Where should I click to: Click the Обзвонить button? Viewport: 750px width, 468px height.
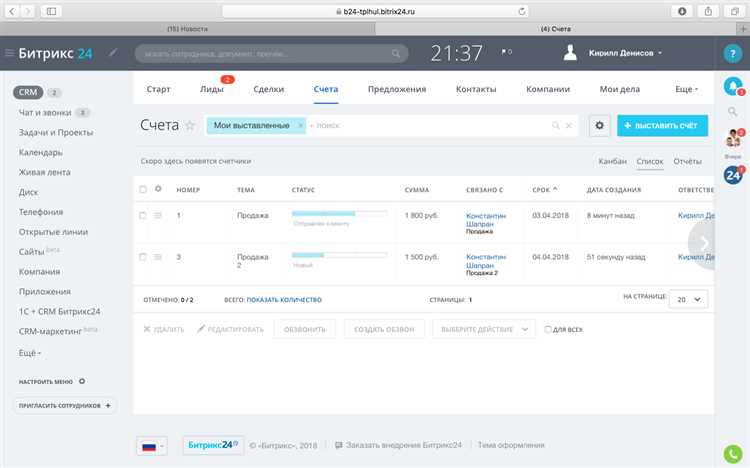[305, 329]
